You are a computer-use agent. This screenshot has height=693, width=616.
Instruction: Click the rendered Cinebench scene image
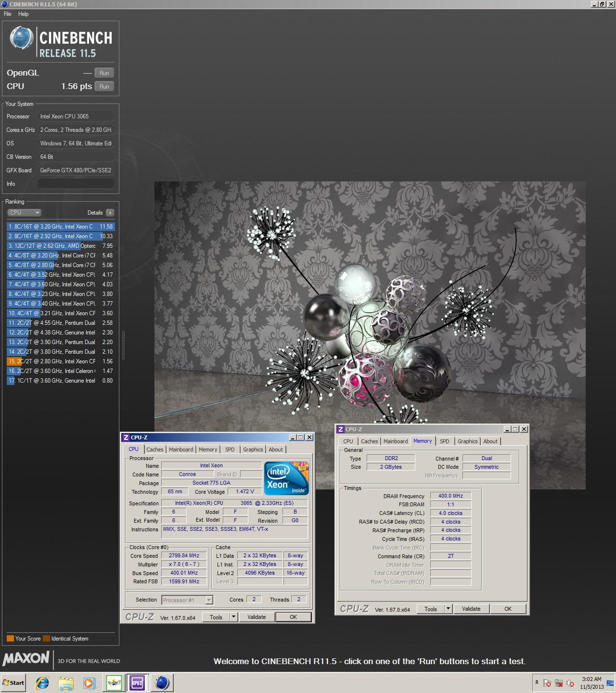point(370,335)
